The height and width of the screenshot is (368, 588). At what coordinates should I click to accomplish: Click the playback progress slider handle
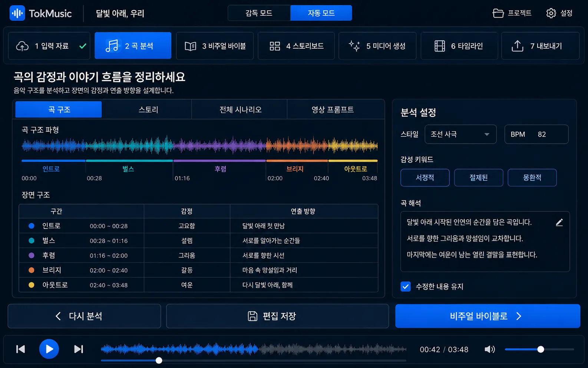(159, 360)
